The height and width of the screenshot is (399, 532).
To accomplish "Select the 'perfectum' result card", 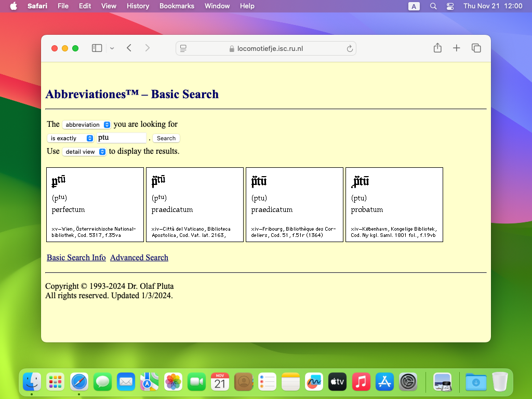I will tap(95, 205).
